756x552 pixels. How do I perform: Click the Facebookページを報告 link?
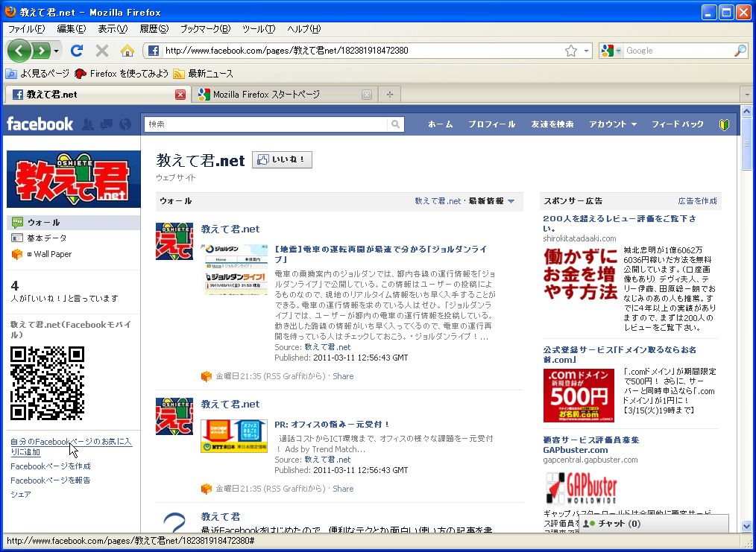[51, 480]
